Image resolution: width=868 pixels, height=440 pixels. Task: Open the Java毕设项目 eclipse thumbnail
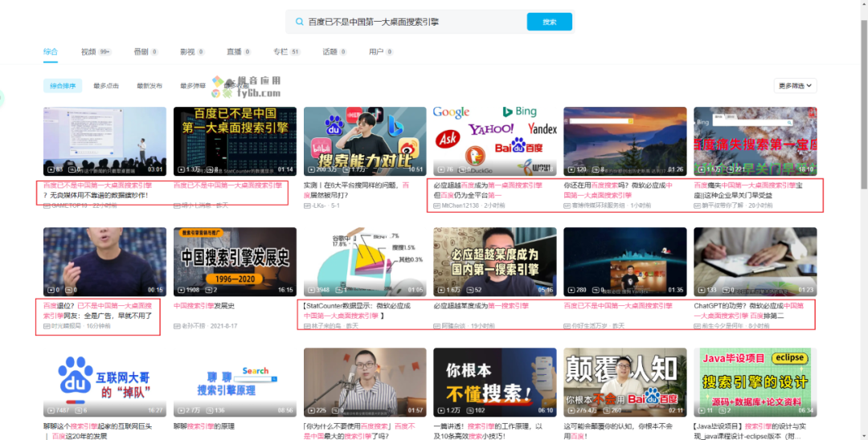pos(755,382)
